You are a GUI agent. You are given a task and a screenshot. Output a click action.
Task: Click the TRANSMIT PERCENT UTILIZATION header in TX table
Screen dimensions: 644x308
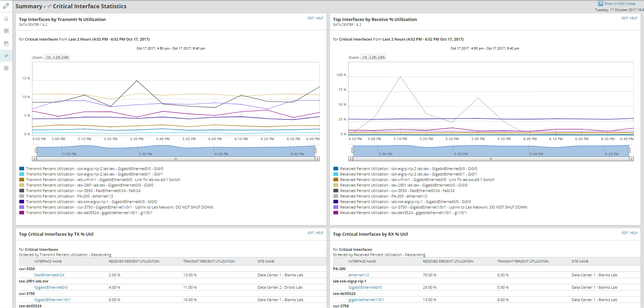pyautogui.click(x=209, y=262)
